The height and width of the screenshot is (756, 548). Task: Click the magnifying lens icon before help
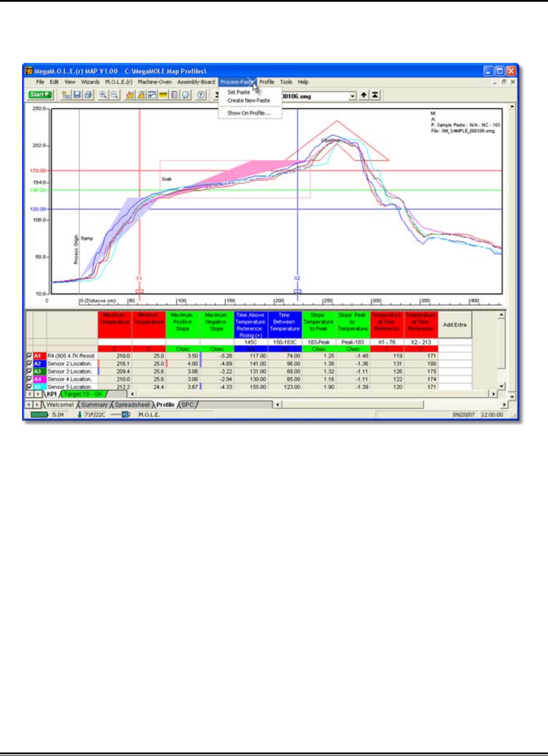(x=185, y=94)
